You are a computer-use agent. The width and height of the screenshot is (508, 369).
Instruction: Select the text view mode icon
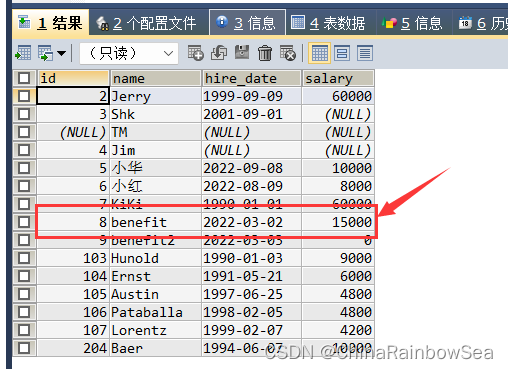(365, 53)
